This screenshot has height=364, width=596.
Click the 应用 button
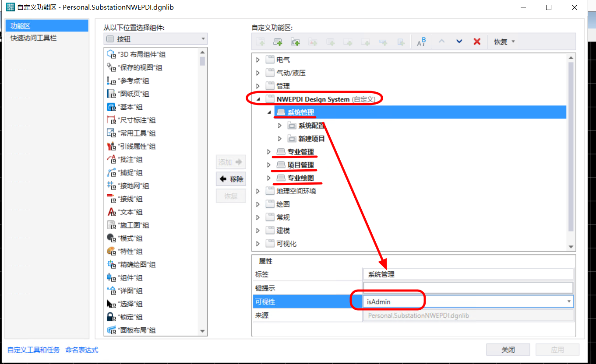tap(557, 350)
